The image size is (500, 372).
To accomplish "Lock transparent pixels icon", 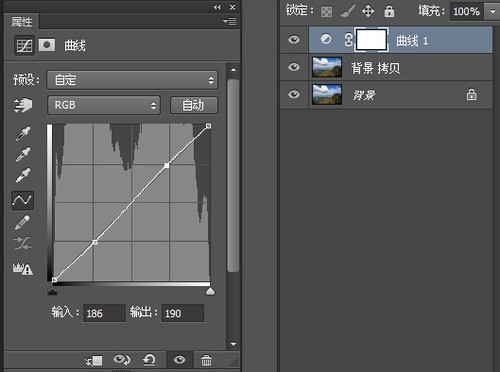I will point(326,12).
